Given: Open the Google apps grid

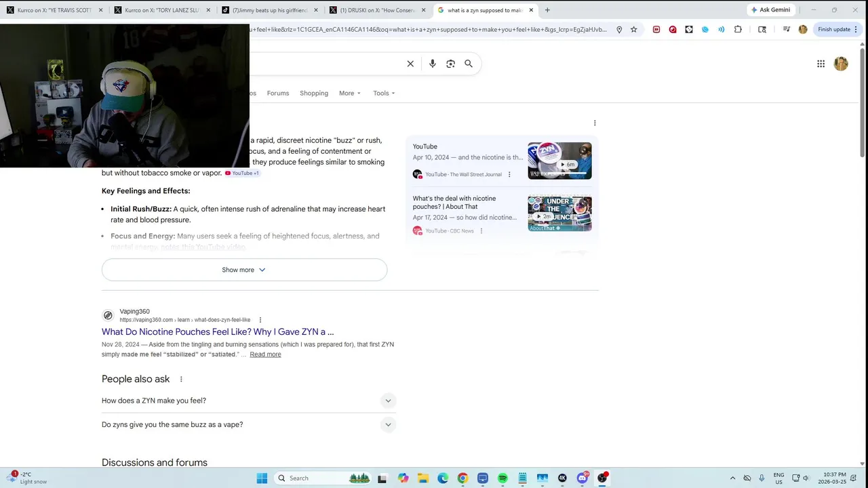Looking at the screenshot, I should (x=821, y=64).
